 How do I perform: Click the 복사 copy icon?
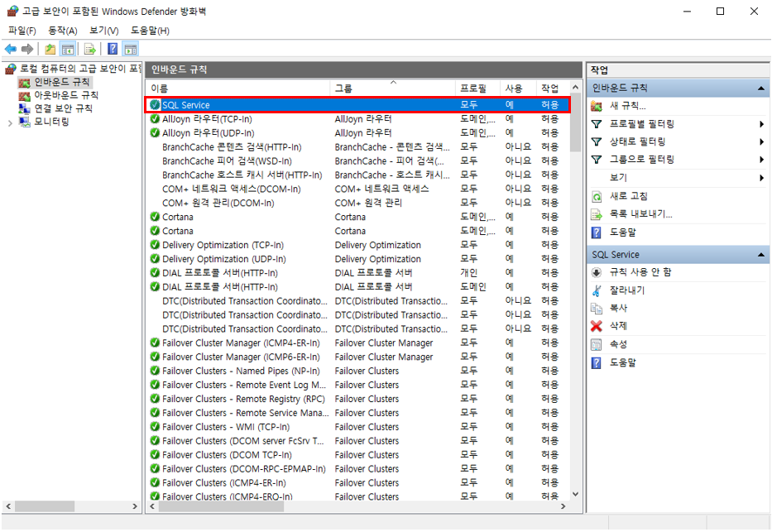(x=597, y=308)
